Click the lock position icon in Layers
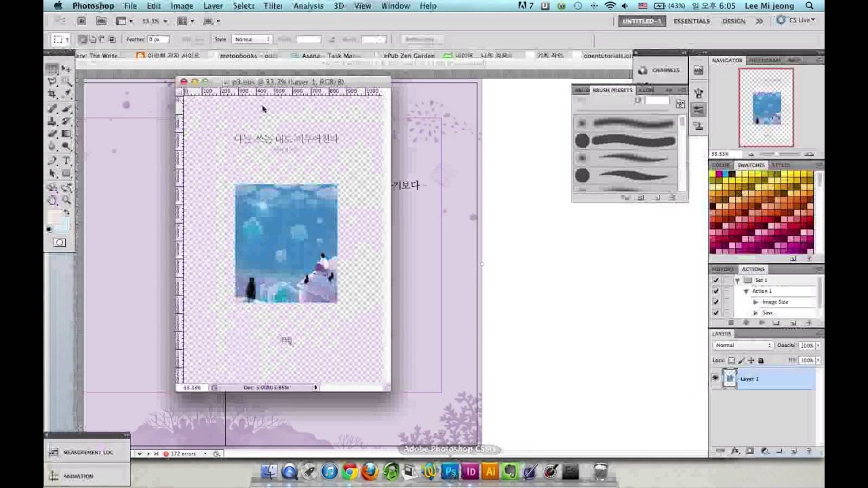Viewport: 868px width, 488px height. (751, 361)
